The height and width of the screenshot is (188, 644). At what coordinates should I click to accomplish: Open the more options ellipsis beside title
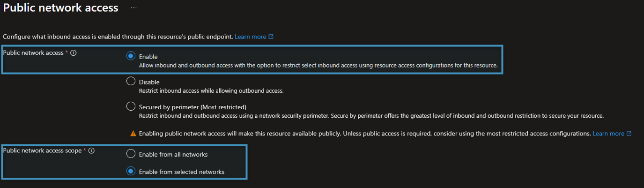click(x=134, y=8)
